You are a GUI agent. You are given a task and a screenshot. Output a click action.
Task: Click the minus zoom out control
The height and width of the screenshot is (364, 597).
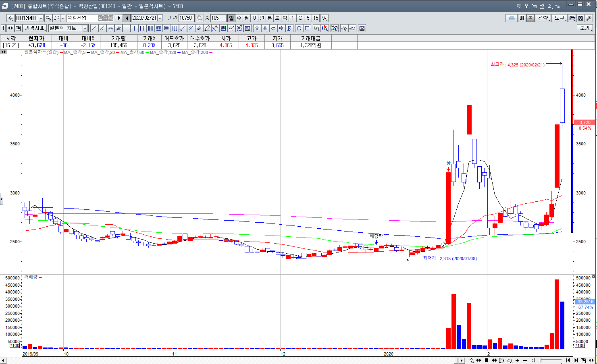pyautogui.click(x=525, y=360)
